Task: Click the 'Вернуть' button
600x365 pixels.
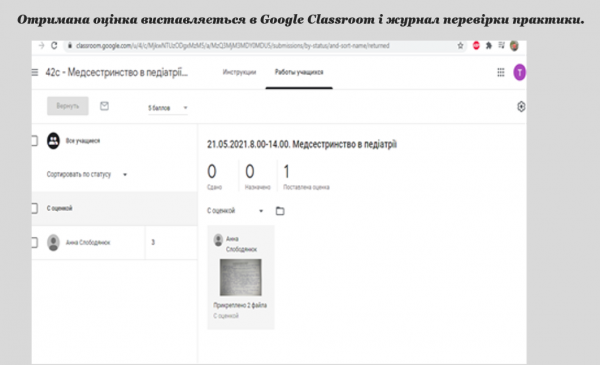Action: coord(68,106)
